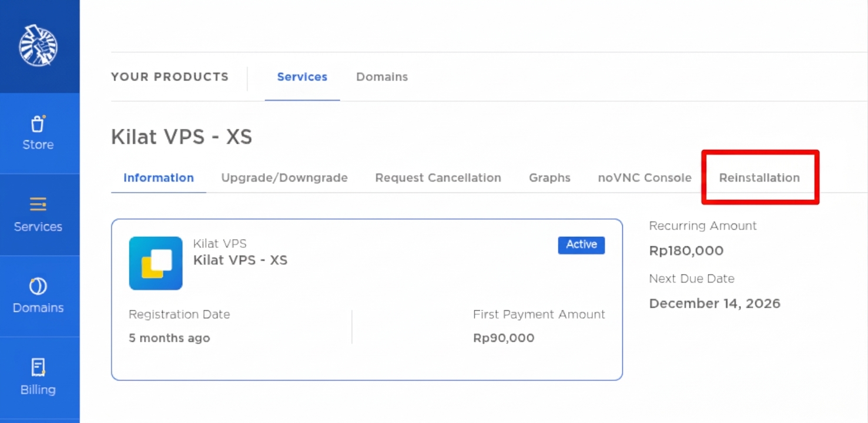Image resolution: width=868 pixels, height=423 pixels.
Task: Switch to the Domains tab
Action: [382, 77]
